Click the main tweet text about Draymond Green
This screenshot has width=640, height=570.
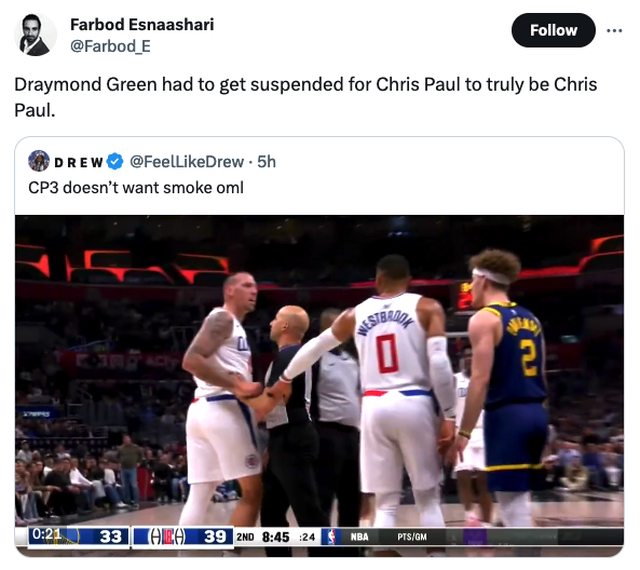point(306,97)
